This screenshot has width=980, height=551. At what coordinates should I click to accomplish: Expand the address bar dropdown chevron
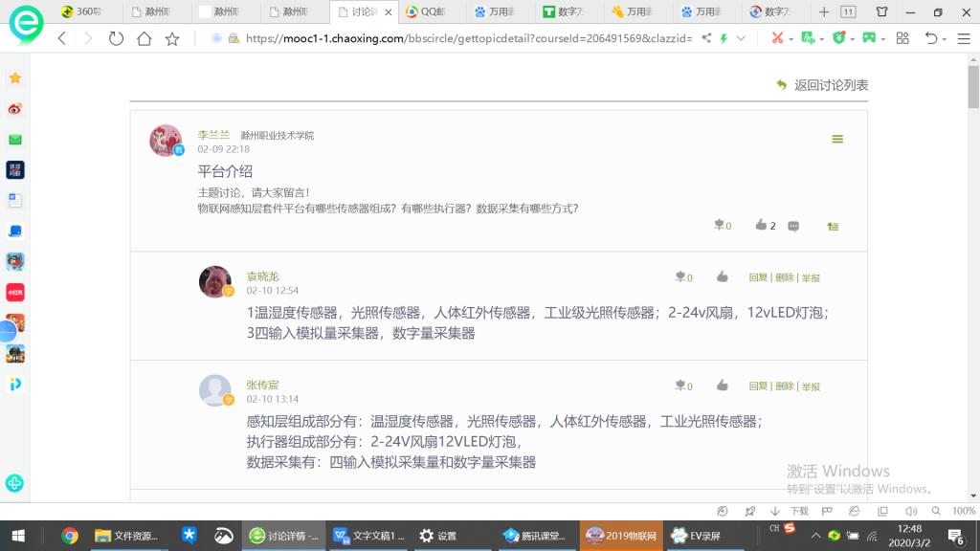click(740, 38)
